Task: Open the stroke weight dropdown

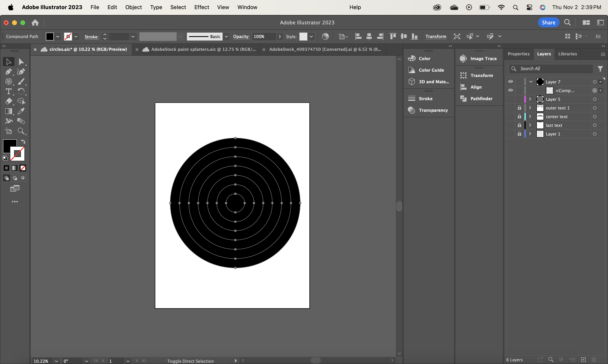Action: [133, 36]
